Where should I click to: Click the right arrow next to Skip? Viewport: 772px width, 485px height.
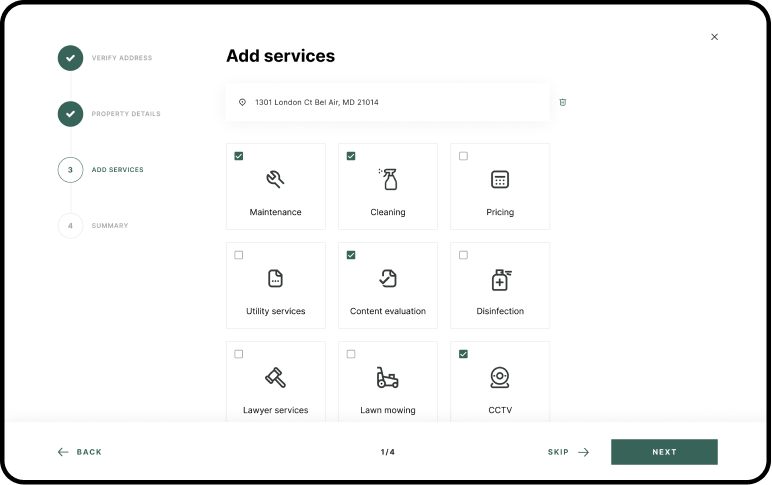tap(583, 452)
